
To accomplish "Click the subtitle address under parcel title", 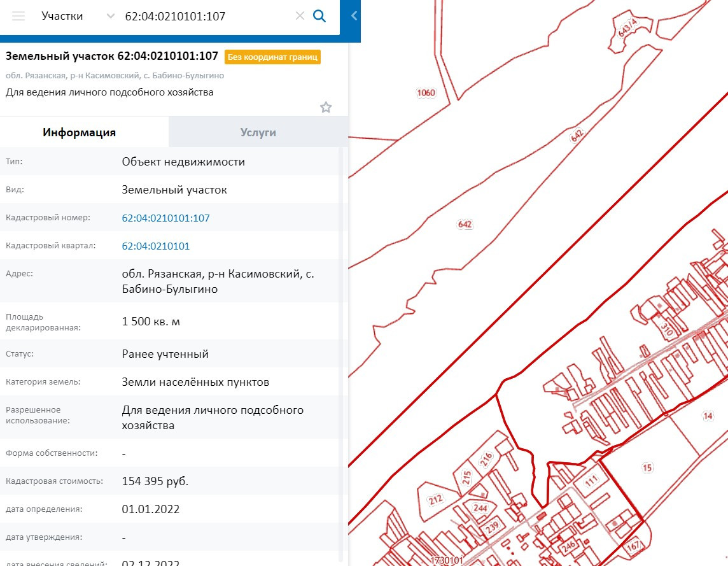I will click(115, 75).
